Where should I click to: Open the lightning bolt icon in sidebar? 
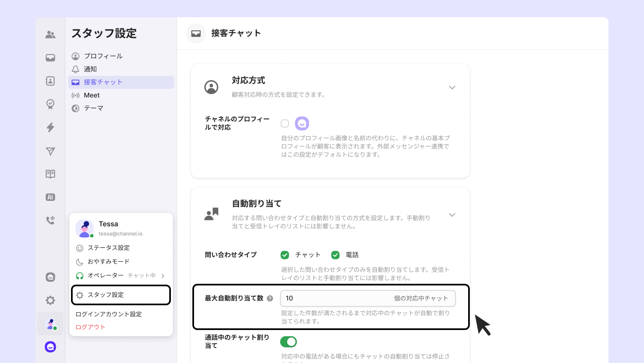click(x=50, y=127)
